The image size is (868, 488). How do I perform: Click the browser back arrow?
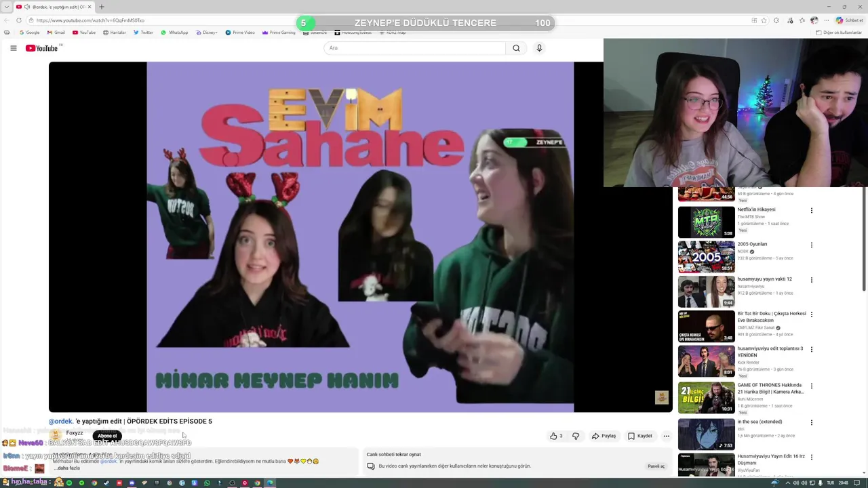click(x=7, y=20)
